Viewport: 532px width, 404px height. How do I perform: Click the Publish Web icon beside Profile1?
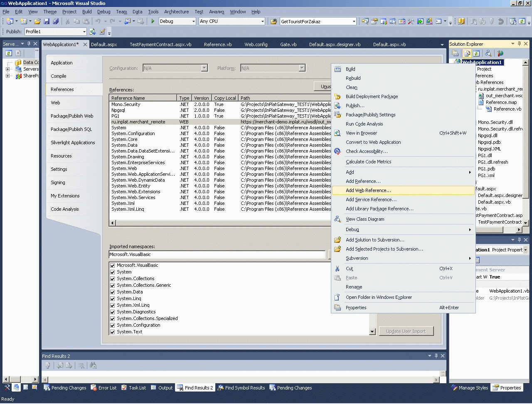pos(92,32)
